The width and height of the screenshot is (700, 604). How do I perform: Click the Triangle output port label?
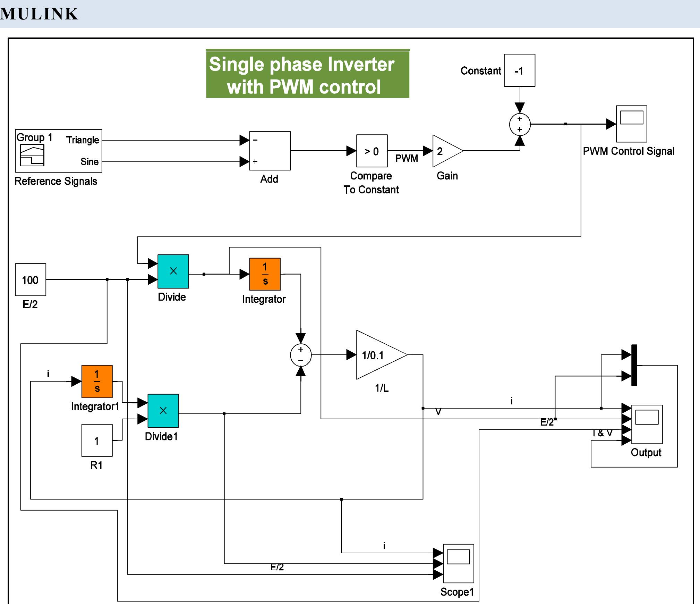coord(83,140)
